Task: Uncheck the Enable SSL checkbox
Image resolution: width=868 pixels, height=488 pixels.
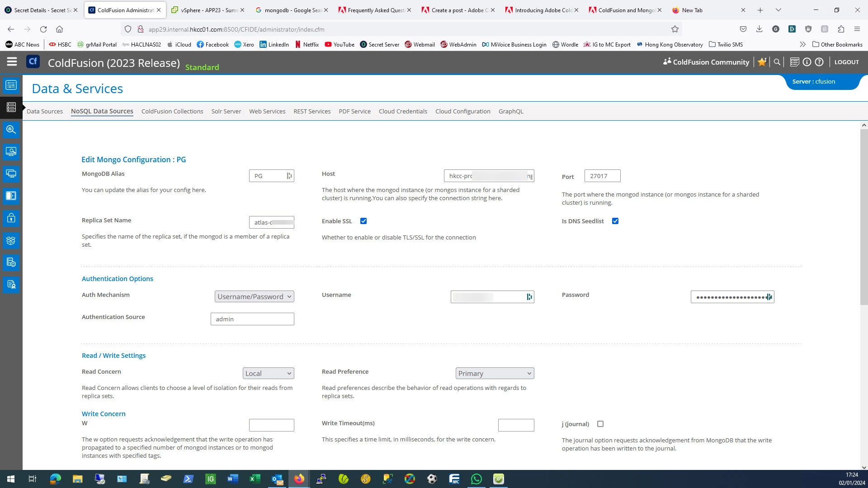Action: tap(363, 221)
